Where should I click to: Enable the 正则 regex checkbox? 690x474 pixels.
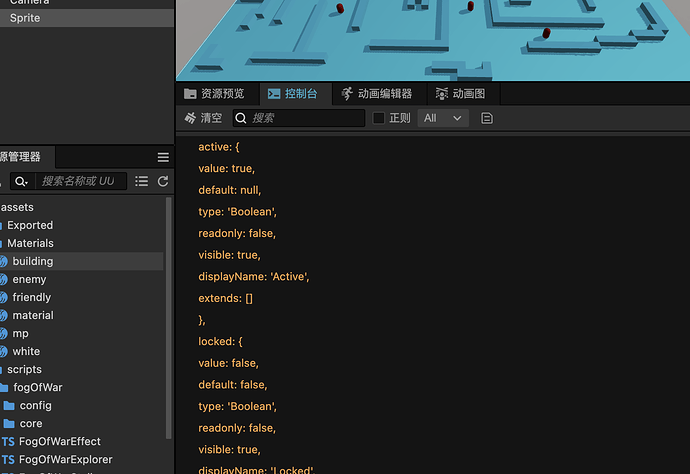pyautogui.click(x=379, y=118)
